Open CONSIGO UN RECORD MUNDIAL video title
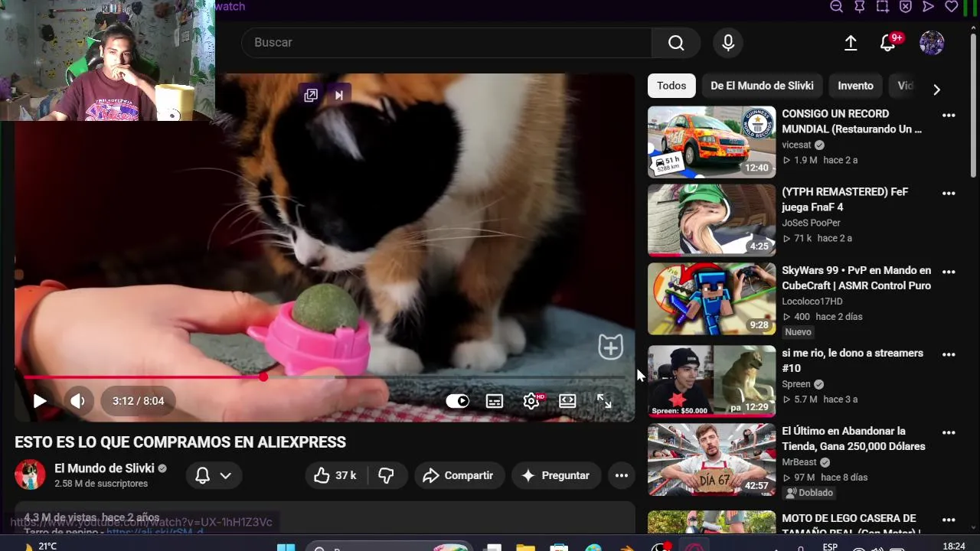Screen dimensions: 980x551 point(851,122)
